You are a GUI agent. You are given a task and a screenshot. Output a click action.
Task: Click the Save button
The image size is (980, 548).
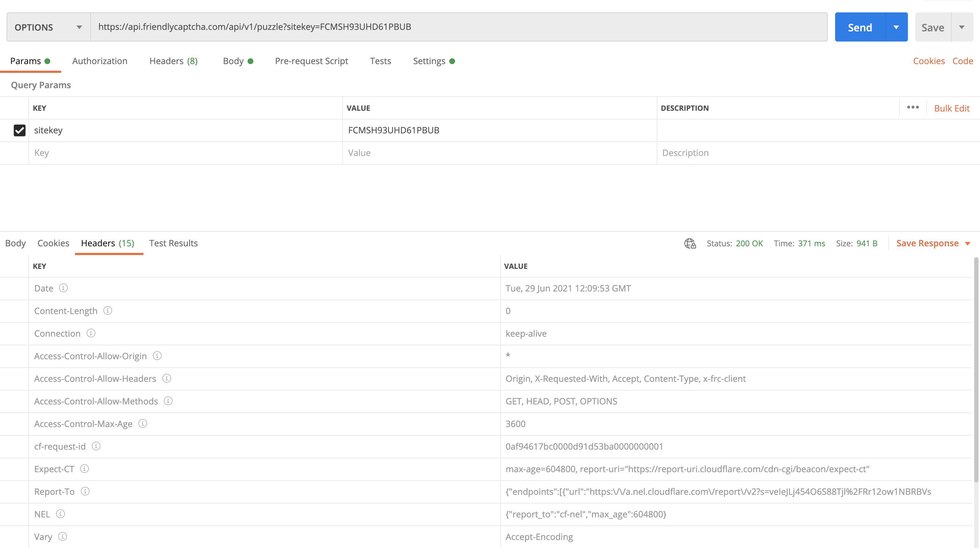click(933, 27)
